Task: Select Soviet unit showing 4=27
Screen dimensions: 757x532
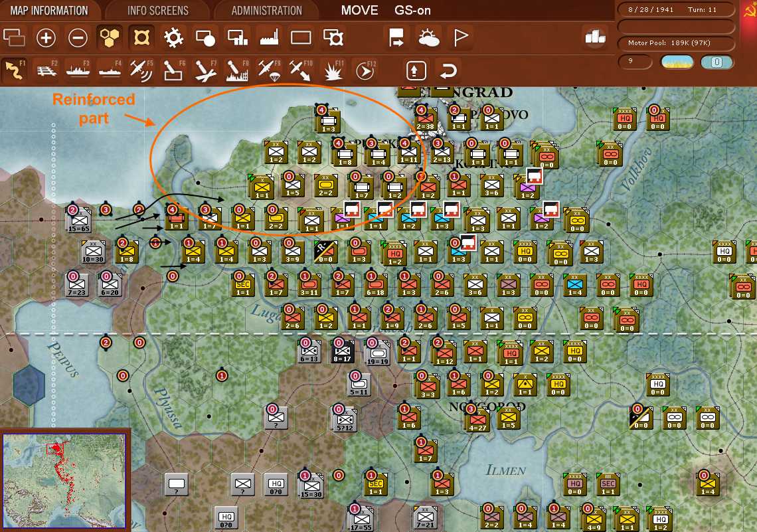Action: point(477,420)
